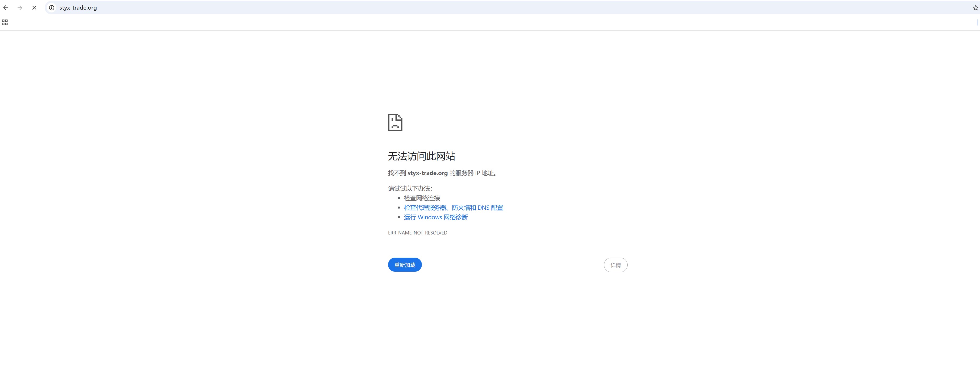Go back with the back arrow
Screen dimensions: 980x371
click(x=6, y=8)
